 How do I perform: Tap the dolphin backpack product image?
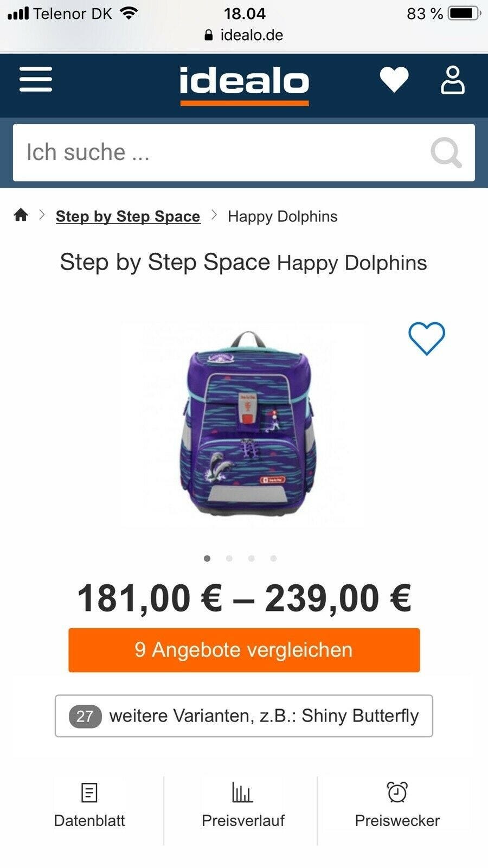point(245,423)
